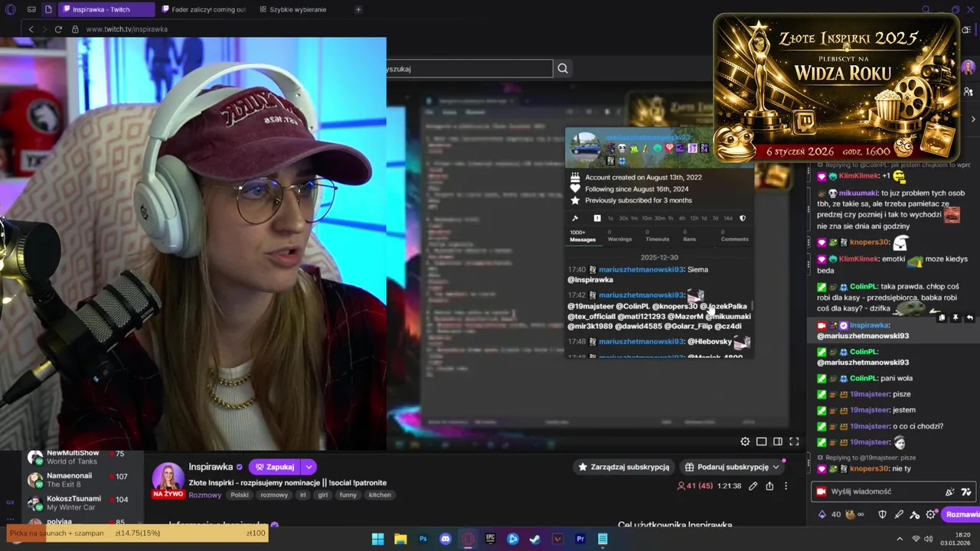The height and width of the screenshot is (551, 980).
Task: Click the ban hammer icon in user card
Action: 575,218
